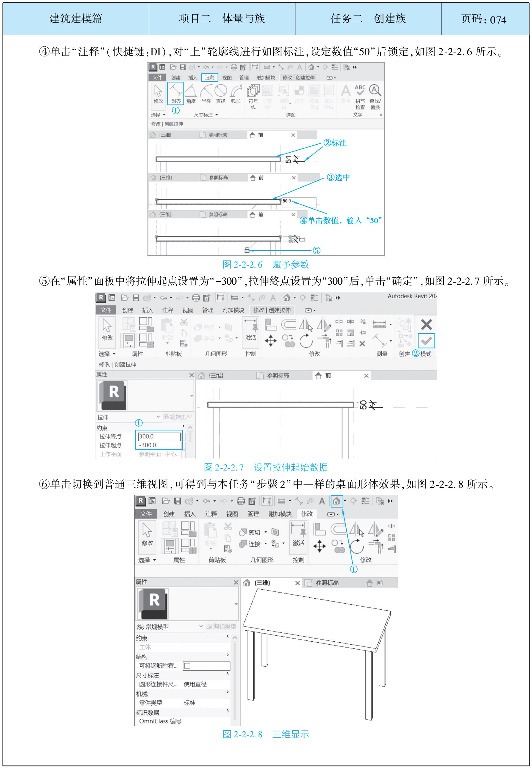Toggle the 可将钢筋附着 checkbox

pyautogui.click(x=187, y=666)
